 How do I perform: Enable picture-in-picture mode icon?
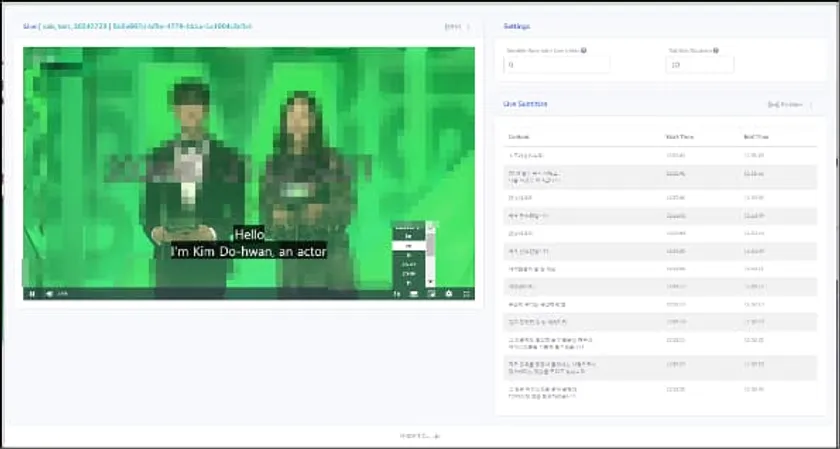[x=431, y=294]
